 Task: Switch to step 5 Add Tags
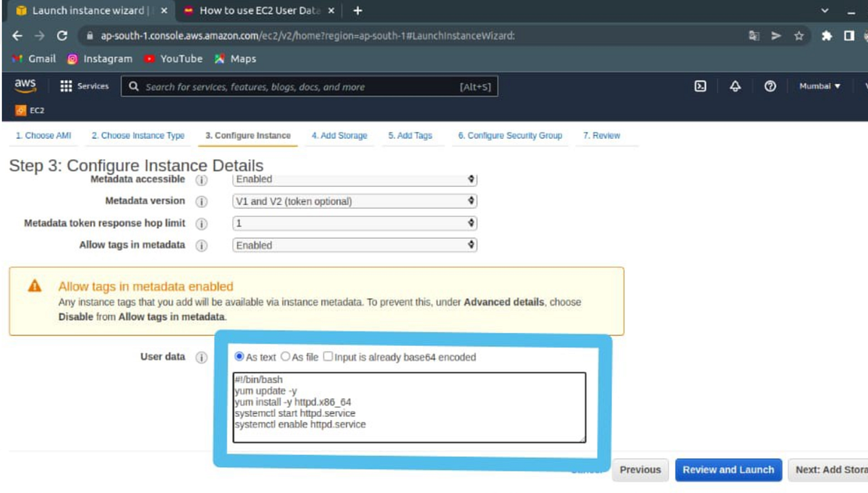coord(412,135)
